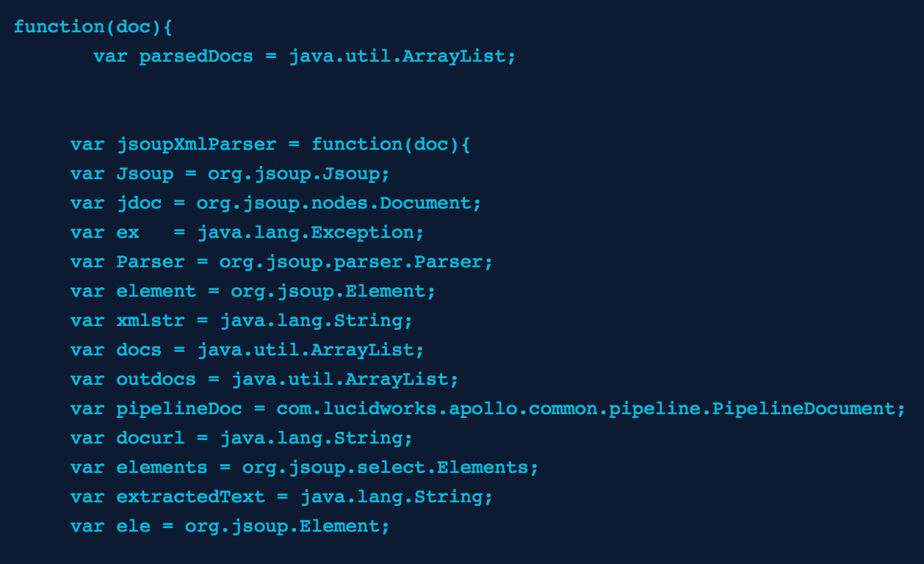The image size is (924, 564).
Task: Click the docurl variable name
Action: click(x=151, y=438)
